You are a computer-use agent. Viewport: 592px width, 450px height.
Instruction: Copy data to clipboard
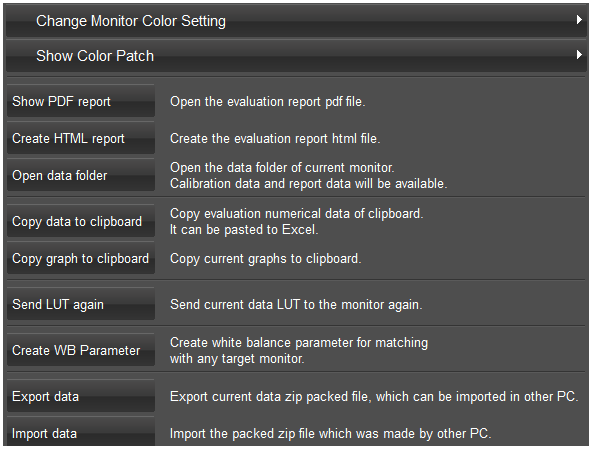click(81, 221)
